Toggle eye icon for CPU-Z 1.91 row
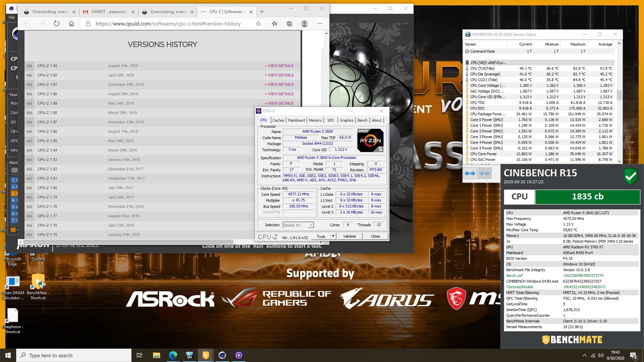The width and height of the screenshot is (644, 362). click(30, 84)
